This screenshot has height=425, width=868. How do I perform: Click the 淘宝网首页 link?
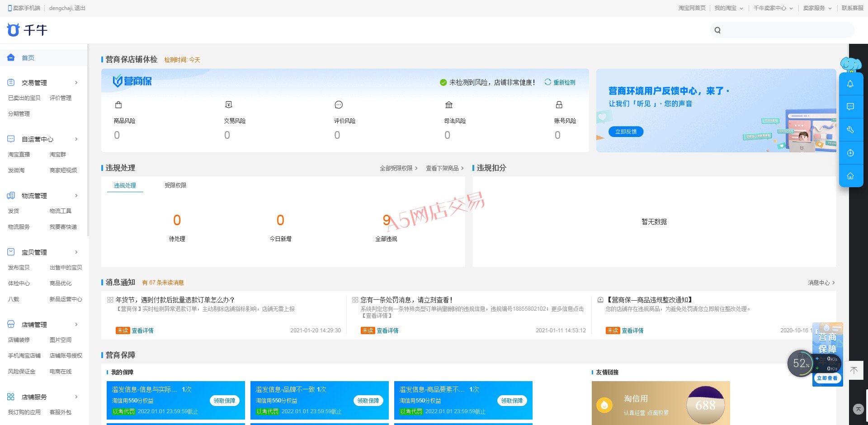pos(692,8)
